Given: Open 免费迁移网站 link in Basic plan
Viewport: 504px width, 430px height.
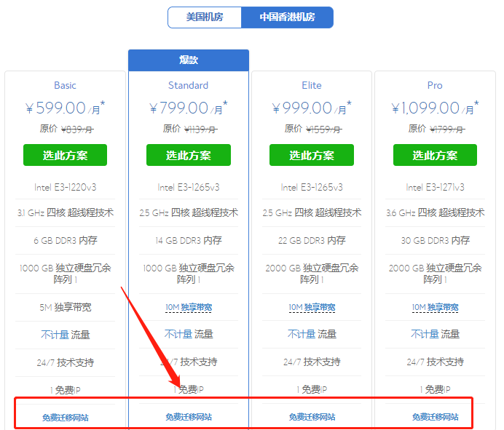Looking at the screenshot, I should coord(66,418).
